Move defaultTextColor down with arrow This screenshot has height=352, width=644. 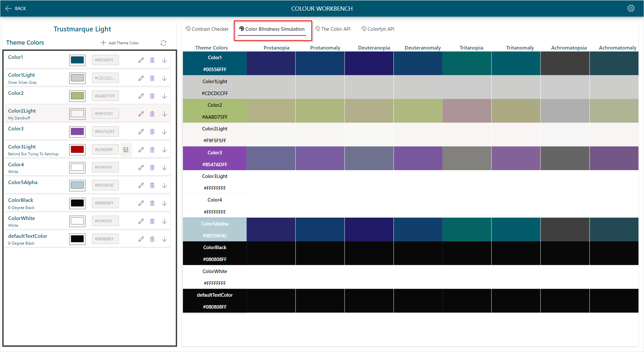click(x=164, y=239)
